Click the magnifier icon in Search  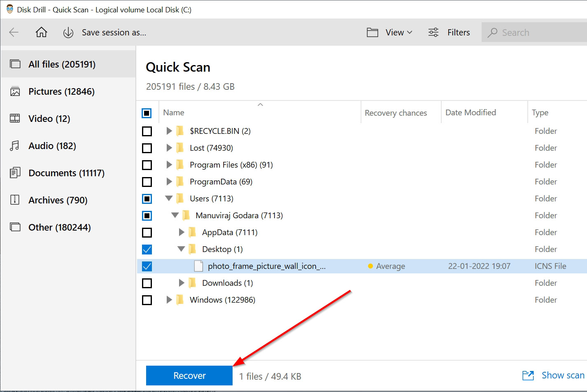click(492, 33)
